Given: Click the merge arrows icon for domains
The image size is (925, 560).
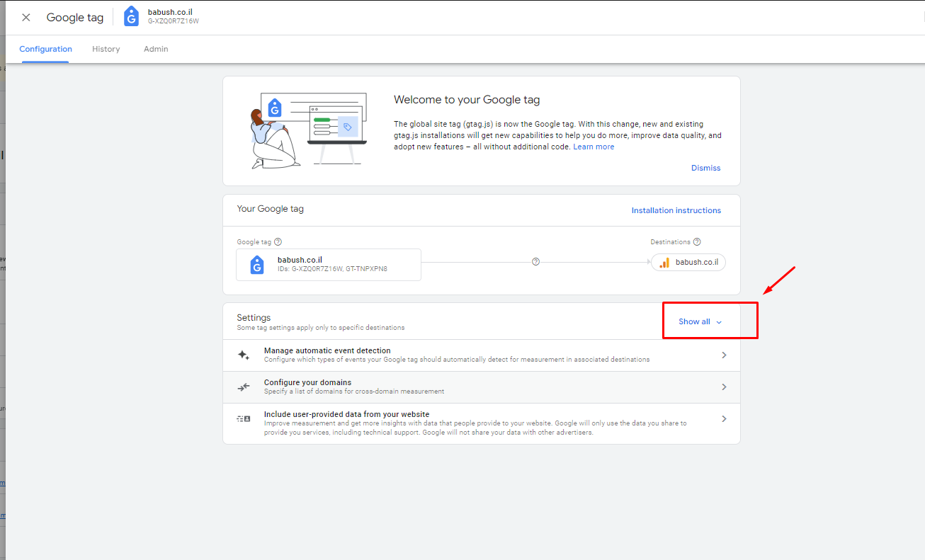Looking at the screenshot, I should pos(244,387).
